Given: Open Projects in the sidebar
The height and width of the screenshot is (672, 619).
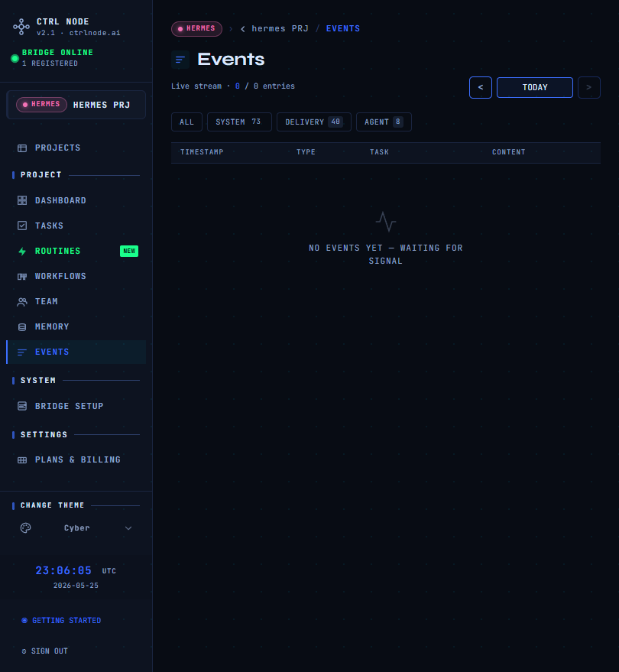Looking at the screenshot, I should [76, 148].
